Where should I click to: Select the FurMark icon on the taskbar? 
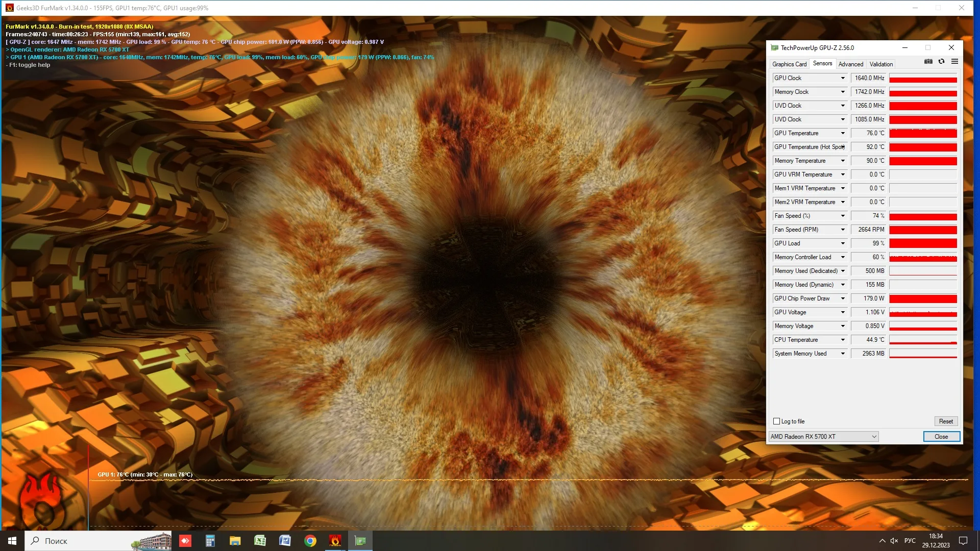pos(335,540)
